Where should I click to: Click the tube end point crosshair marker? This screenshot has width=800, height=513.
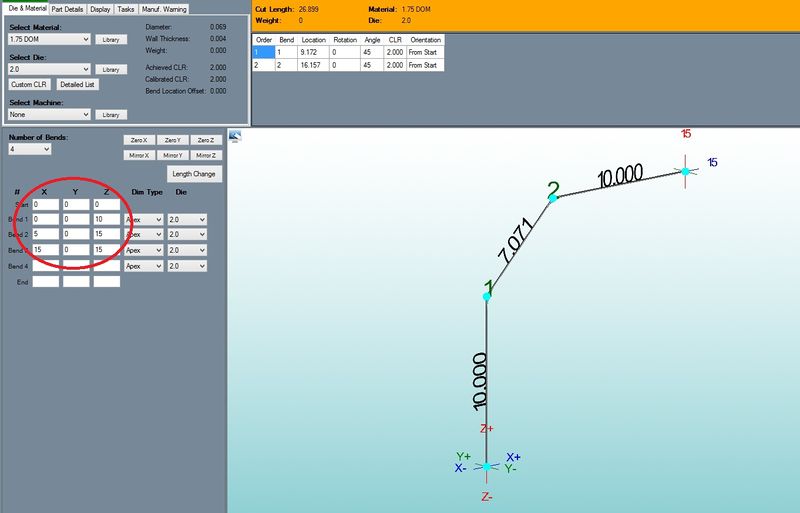coord(685,171)
